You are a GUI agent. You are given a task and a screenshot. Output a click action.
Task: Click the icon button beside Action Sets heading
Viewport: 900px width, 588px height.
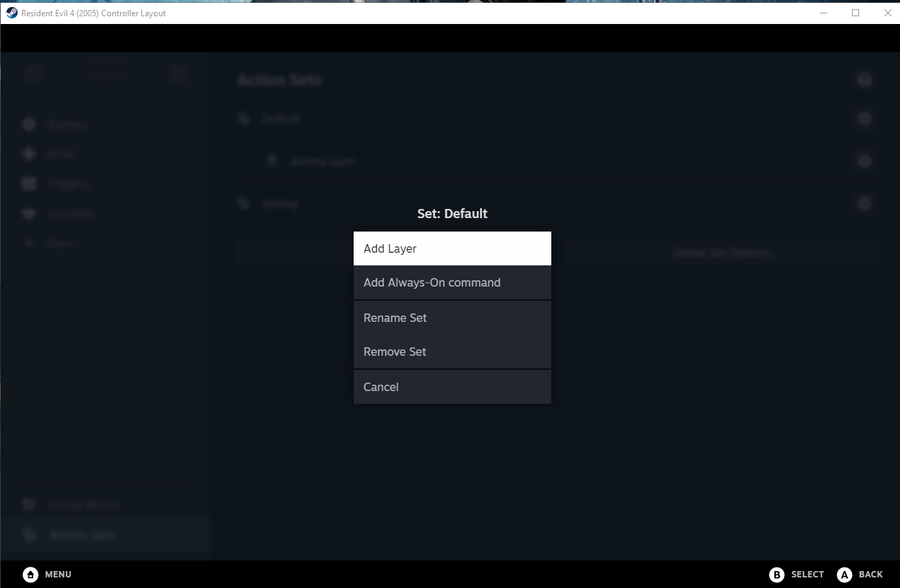pos(865,80)
